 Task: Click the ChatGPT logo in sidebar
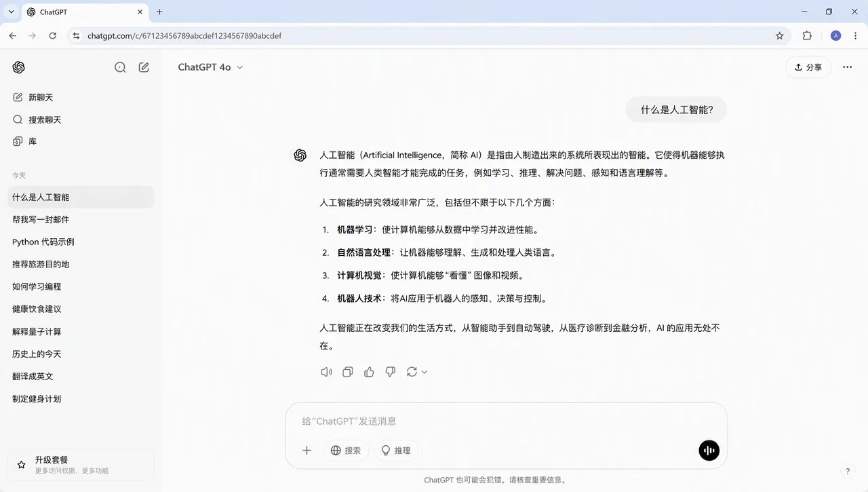[19, 67]
